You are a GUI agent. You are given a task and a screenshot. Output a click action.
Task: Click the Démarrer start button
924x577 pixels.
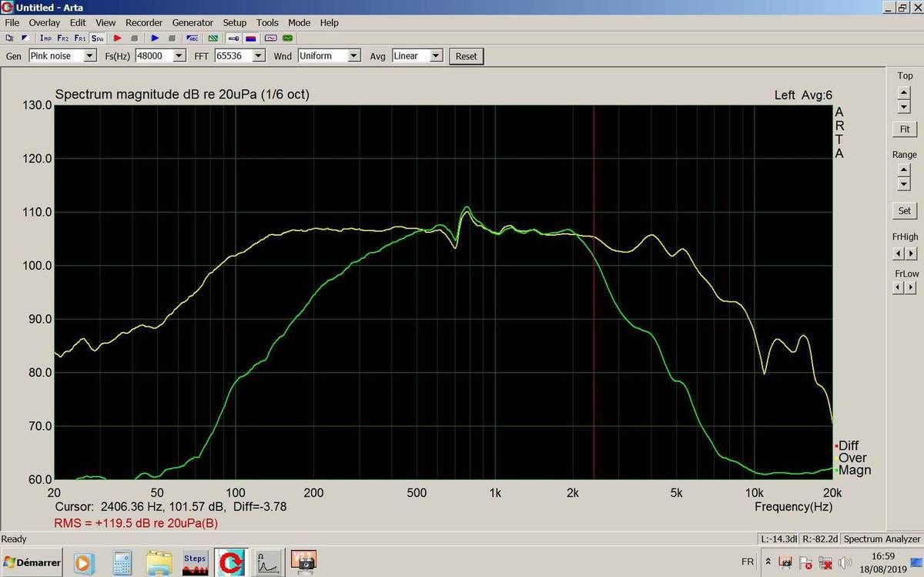32,563
